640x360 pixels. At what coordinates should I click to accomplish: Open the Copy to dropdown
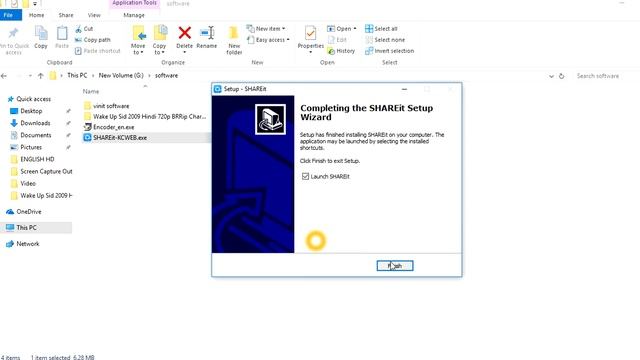pos(160,40)
